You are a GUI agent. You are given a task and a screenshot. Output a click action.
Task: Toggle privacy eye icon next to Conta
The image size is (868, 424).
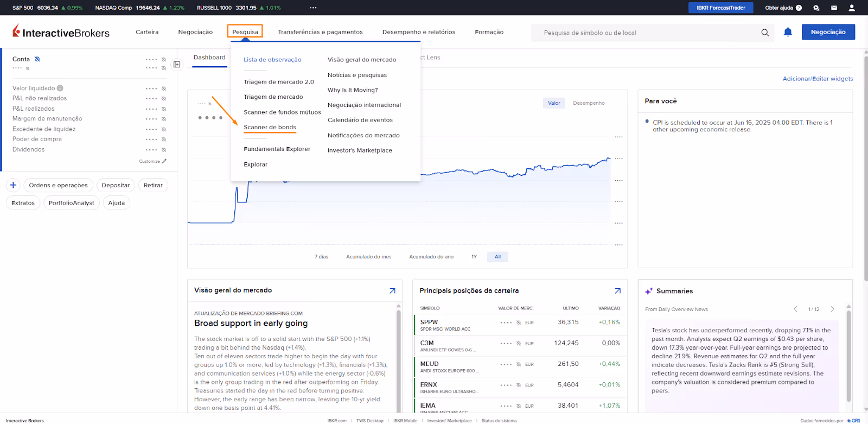37,59
